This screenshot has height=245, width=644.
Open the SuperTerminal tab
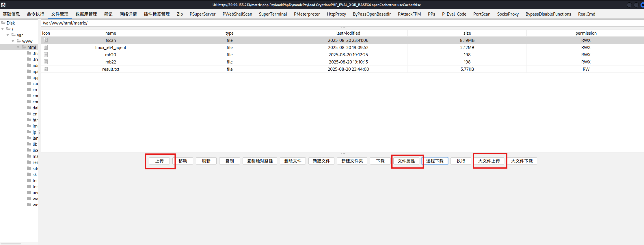point(273,14)
